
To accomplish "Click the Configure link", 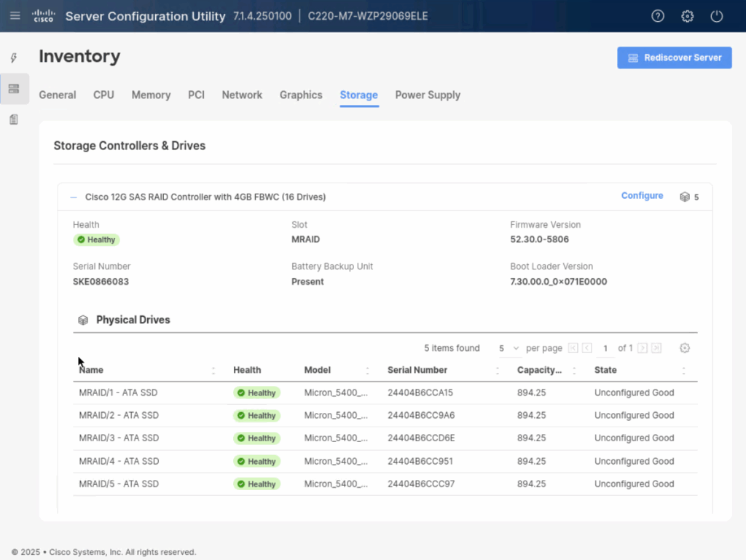I will (x=643, y=196).
